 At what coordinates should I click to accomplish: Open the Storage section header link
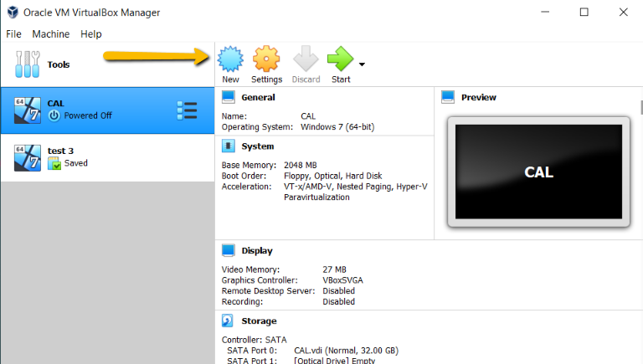(x=259, y=321)
